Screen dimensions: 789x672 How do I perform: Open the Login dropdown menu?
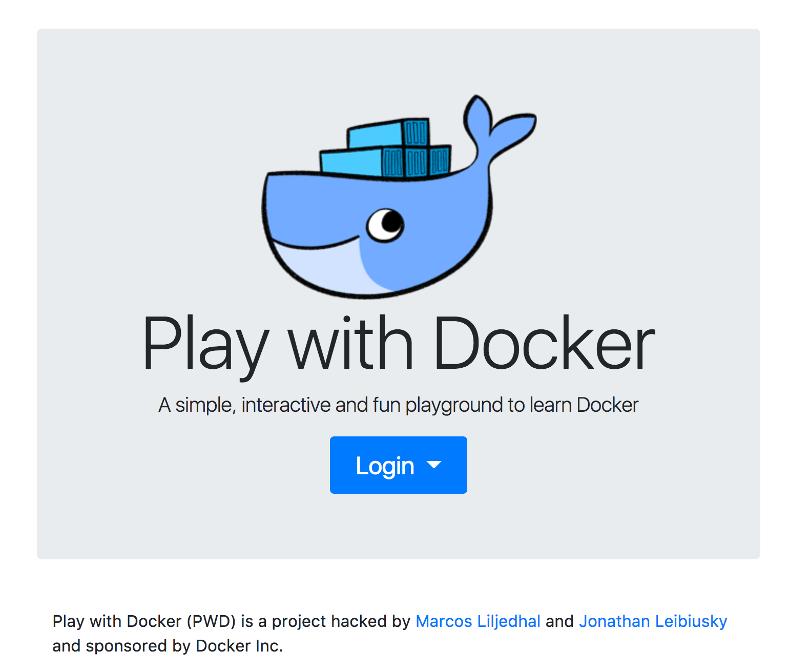click(x=399, y=465)
